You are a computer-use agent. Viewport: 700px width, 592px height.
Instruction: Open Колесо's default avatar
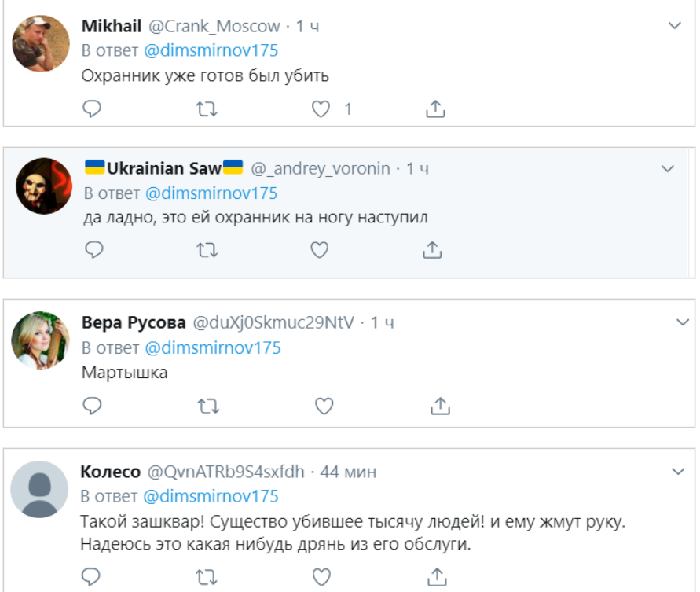tap(39, 489)
